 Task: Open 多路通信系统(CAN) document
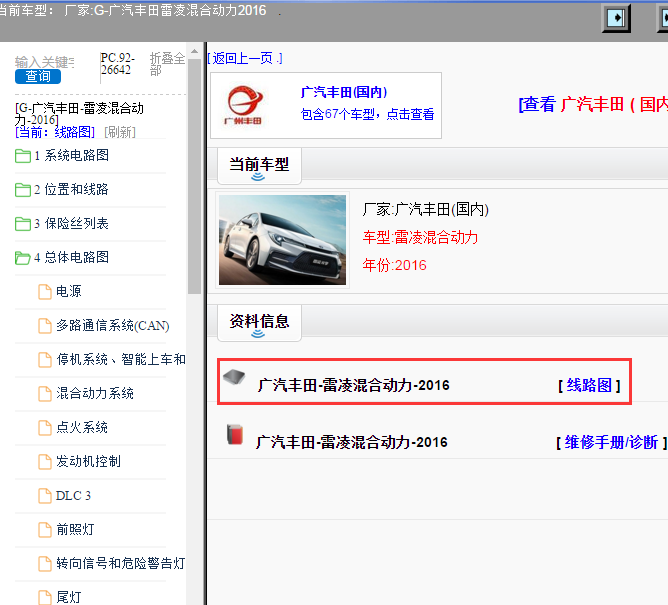[x=113, y=326]
